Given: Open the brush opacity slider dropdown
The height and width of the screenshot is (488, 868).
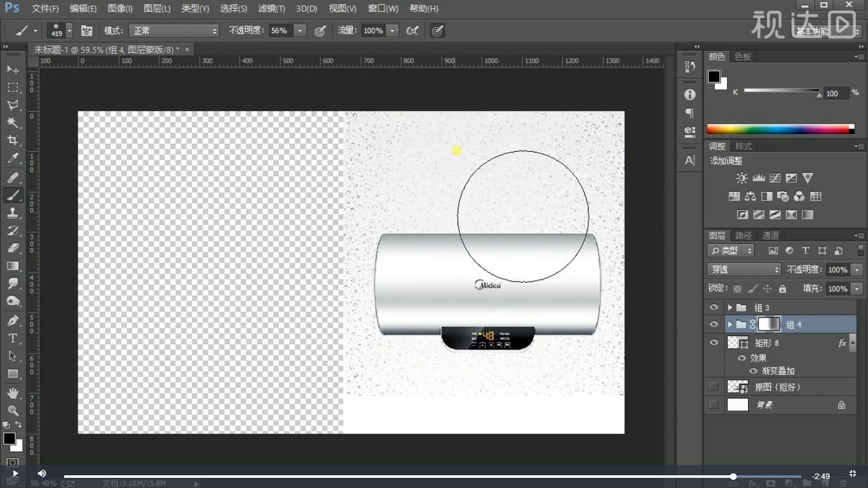Looking at the screenshot, I should click(x=300, y=30).
